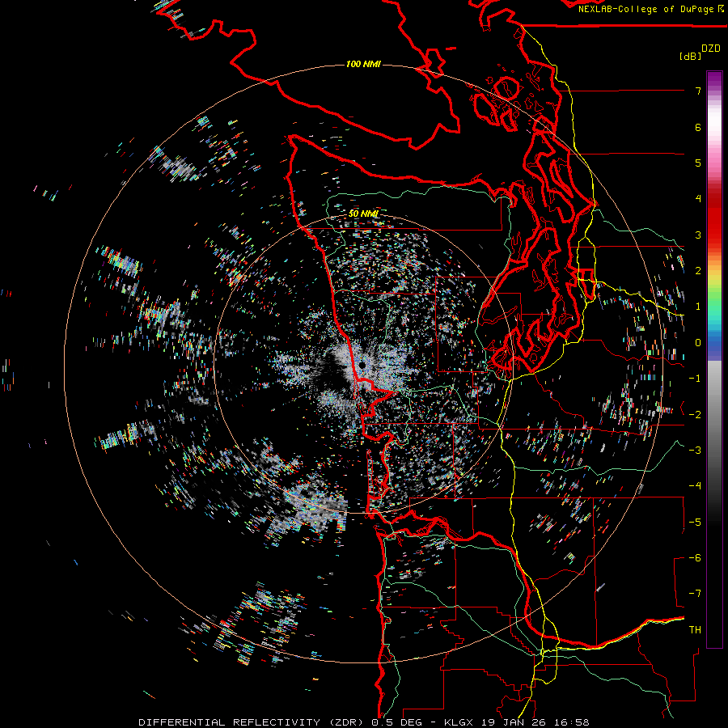Click the 1 value on the scale
This screenshot has height=728, width=728.
coord(698,307)
